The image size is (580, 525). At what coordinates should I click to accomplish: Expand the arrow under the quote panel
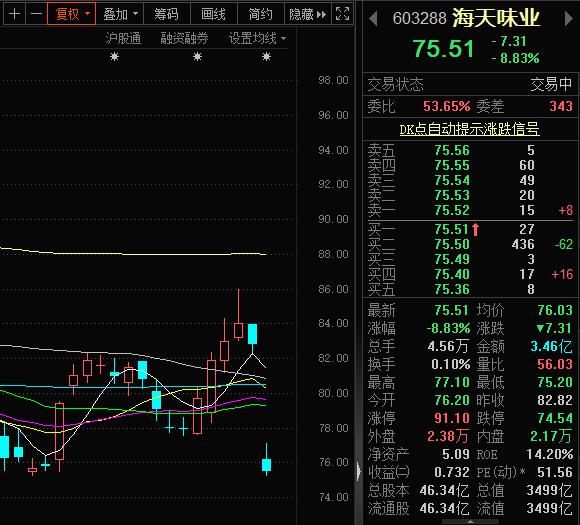click(470, 522)
